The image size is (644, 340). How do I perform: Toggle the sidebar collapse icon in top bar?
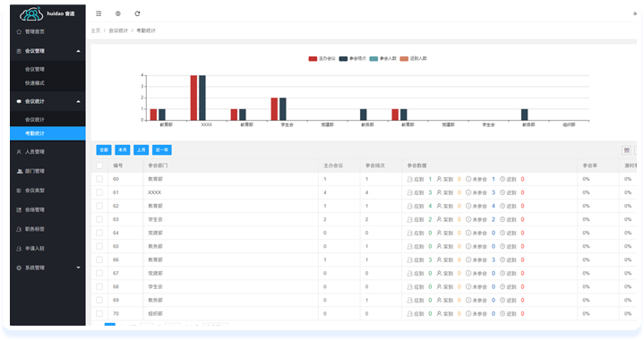pyautogui.click(x=99, y=13)
